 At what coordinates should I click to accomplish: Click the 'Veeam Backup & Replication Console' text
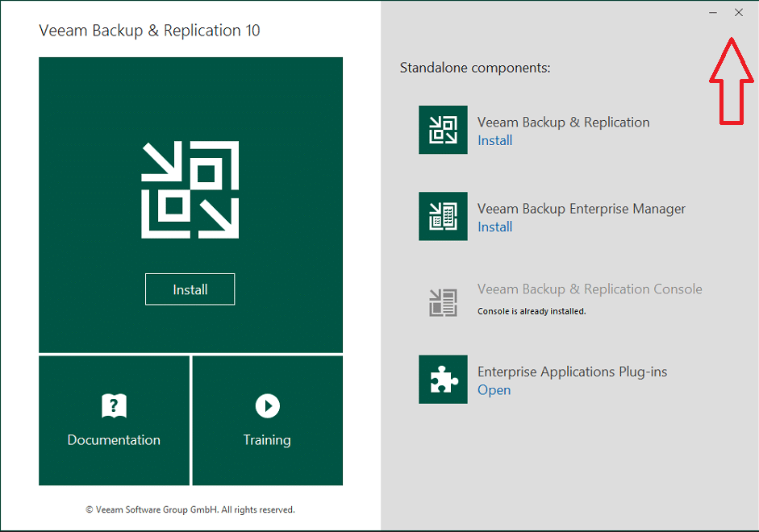tap(590, 289)
